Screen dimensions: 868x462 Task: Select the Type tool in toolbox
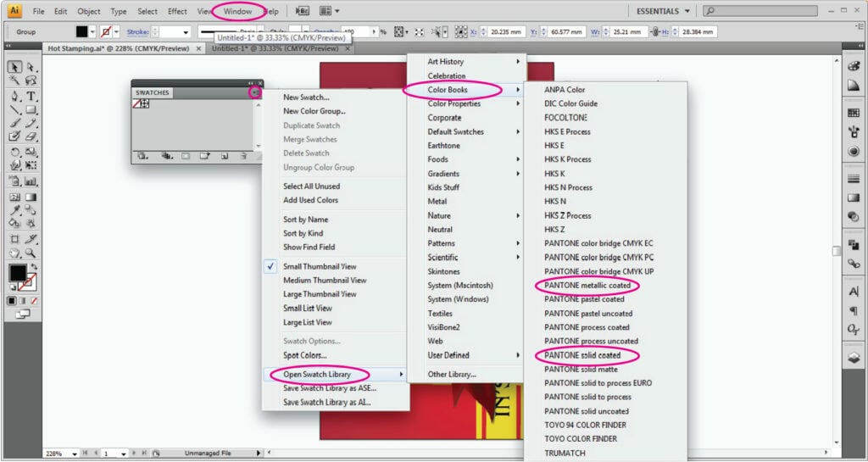31,96
